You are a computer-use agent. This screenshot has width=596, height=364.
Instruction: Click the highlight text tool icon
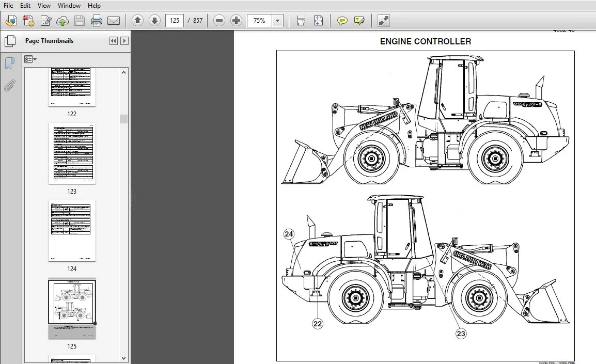tap(359, 21)
